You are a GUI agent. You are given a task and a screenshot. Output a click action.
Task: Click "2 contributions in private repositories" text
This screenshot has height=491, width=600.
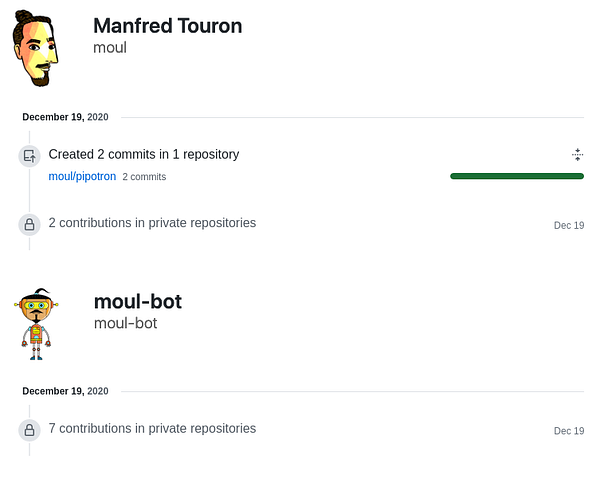coord(152,223)
